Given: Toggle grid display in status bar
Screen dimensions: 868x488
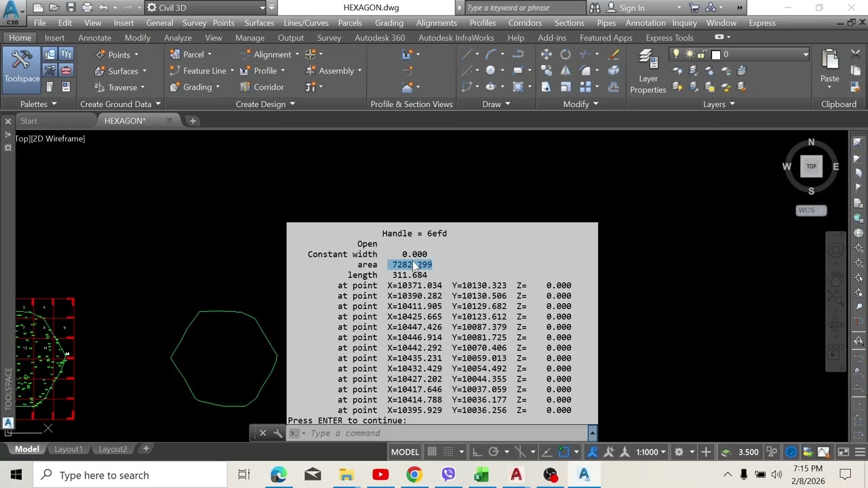Looking at the screenshot, I should [432, 452].
